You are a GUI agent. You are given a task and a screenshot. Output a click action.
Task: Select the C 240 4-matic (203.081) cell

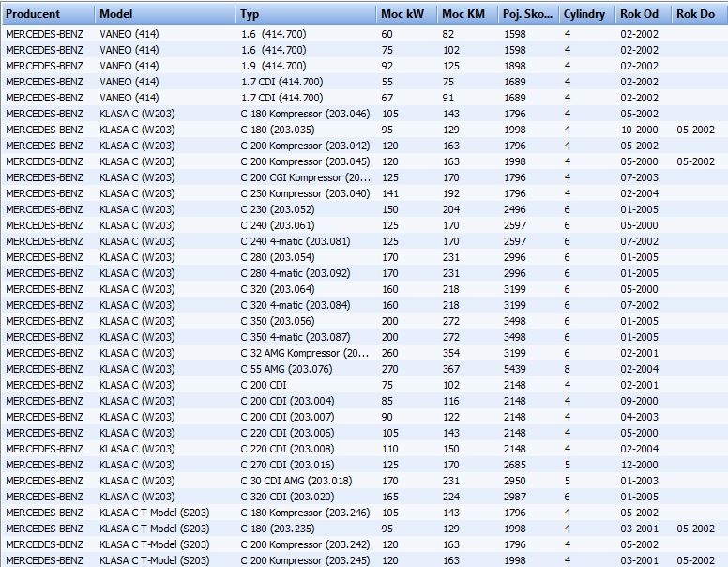[x=296, y=241]
